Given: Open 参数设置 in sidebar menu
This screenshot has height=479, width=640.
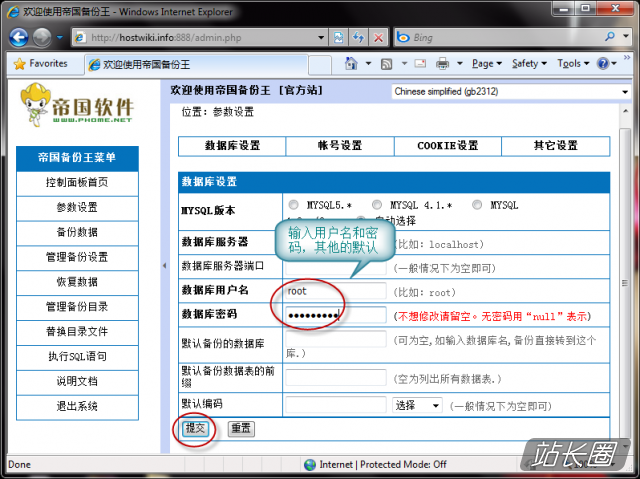Looking at the screenshot, I should [77, 207].
